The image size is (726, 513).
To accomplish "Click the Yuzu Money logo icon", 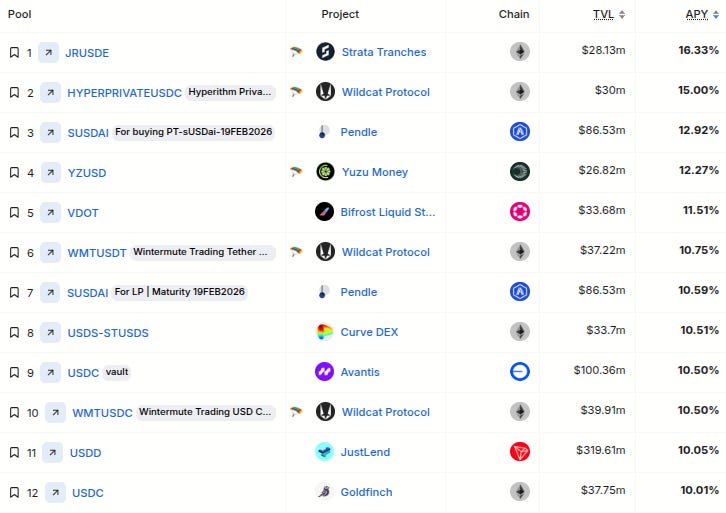I will 325,171.
